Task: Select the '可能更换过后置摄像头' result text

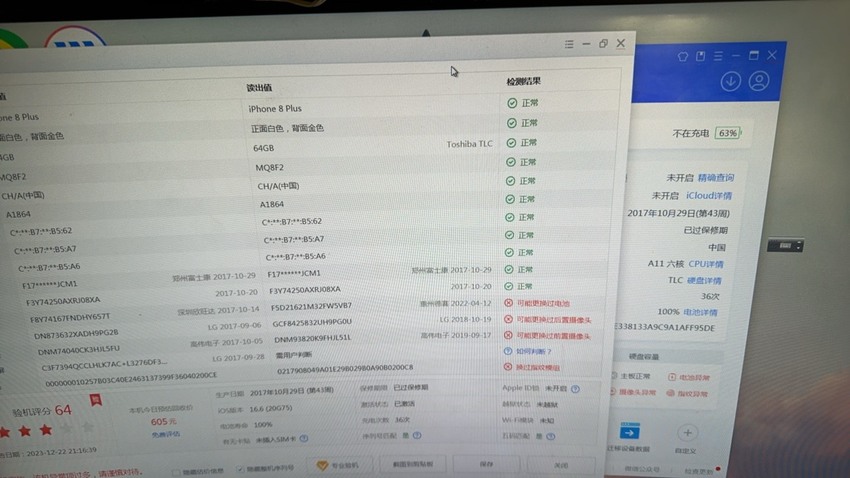Action: click(553, 320)
